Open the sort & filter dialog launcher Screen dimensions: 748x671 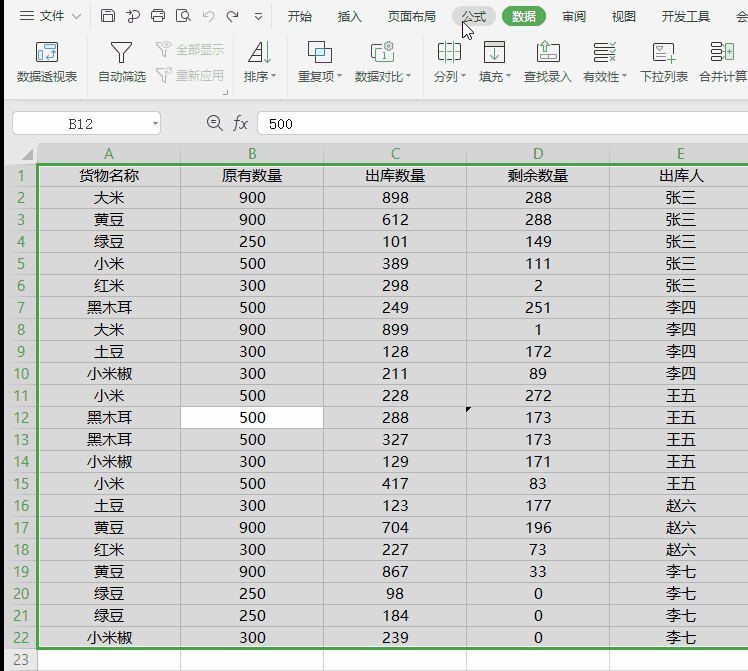pos(225,93)
